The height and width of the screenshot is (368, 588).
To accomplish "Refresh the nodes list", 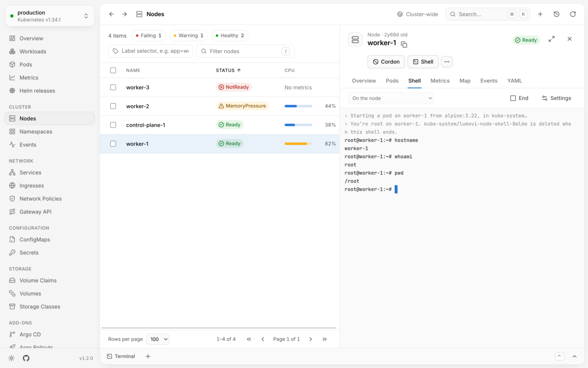I will tap(573, 14).
